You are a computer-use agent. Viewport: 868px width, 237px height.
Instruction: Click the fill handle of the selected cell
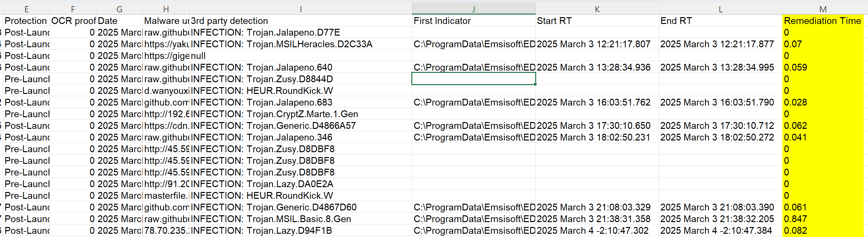[x=535, y=84]
